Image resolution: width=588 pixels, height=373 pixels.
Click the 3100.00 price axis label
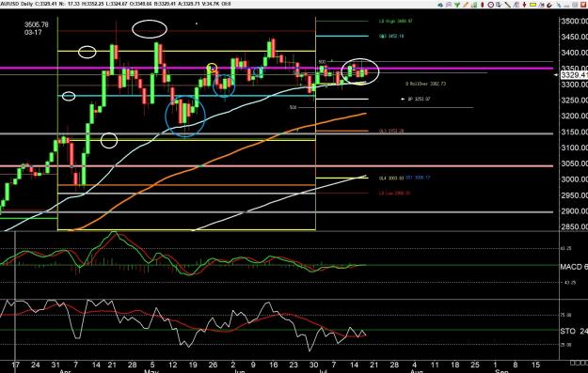[x=574, y=148]
